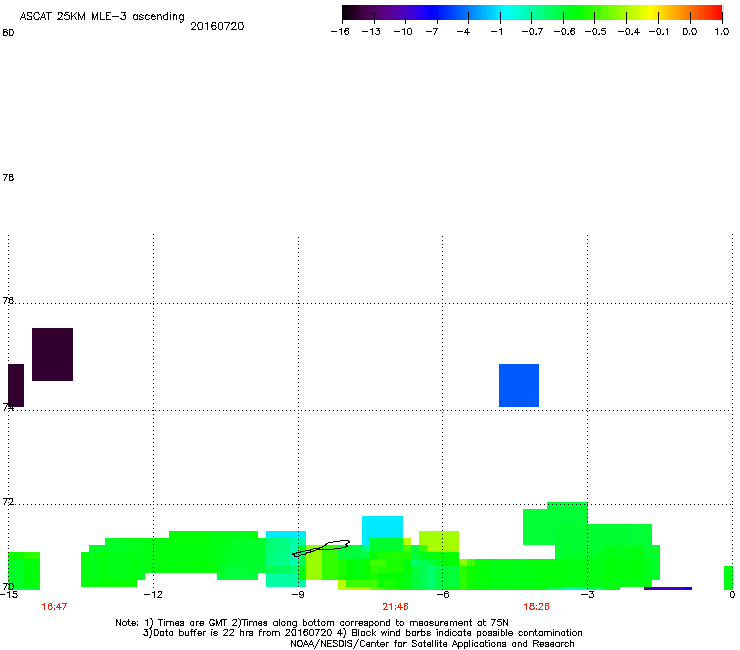Viewport: 740px width, 650px height.
Task: Click the -13 legend value
Action: (x=371, y=32)
